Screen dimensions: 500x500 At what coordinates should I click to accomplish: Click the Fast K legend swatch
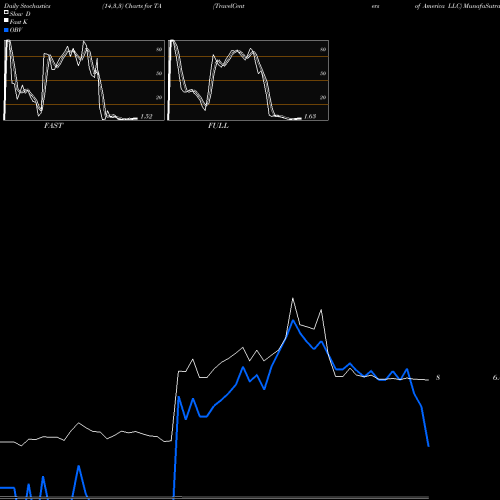coord(6,21)
